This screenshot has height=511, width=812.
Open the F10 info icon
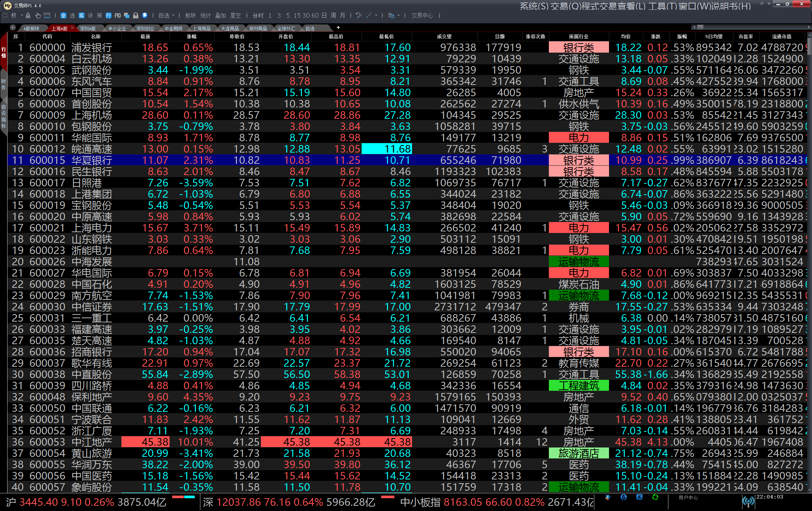[x=118, y=15]
